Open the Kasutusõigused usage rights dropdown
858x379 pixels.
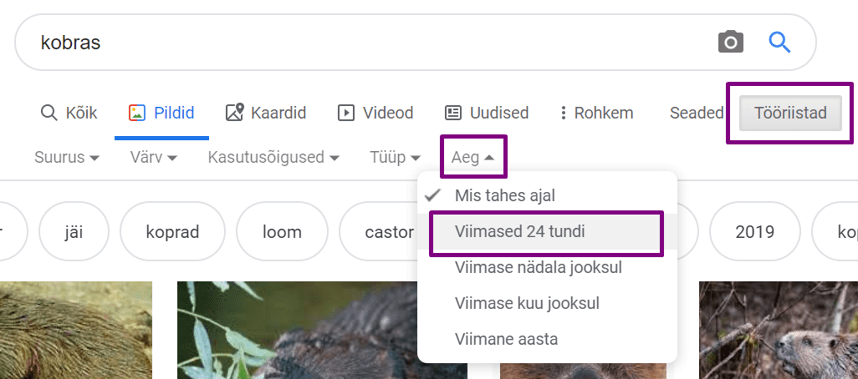pyautogui.click(x=274, y=158)
